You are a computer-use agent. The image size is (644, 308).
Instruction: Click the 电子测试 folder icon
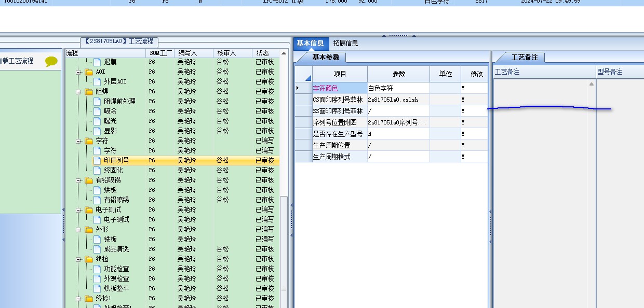click(x=89, y=210)
